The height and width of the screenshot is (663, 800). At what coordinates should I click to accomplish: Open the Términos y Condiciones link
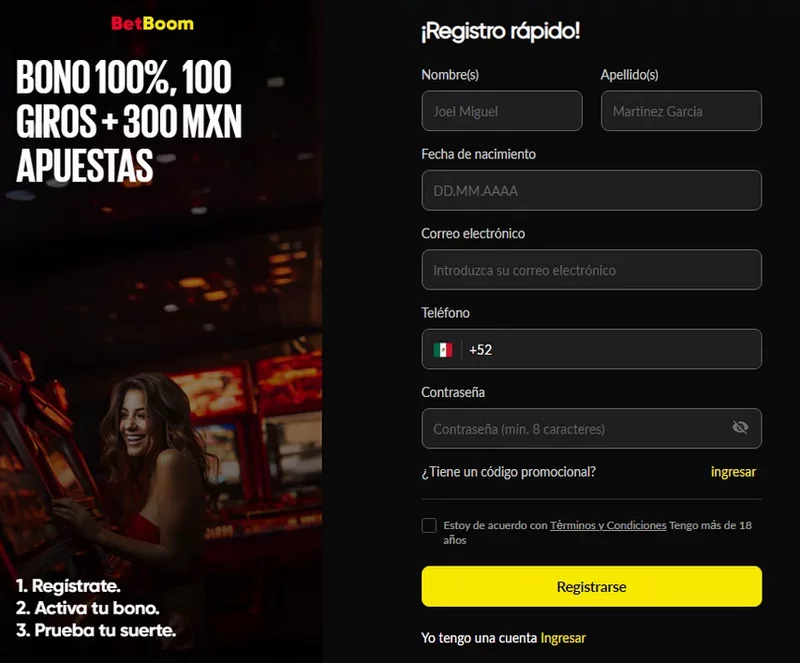[608, 525]
